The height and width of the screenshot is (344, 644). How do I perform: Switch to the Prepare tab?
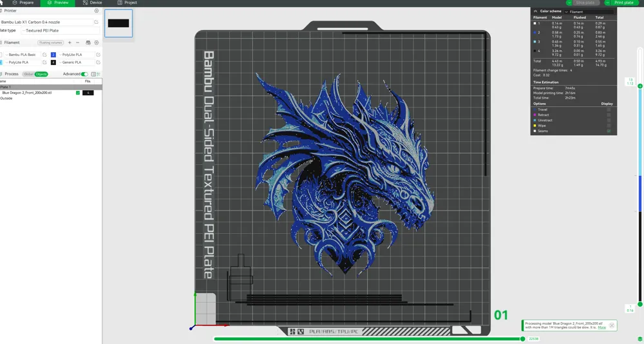(x=23, y=3)
